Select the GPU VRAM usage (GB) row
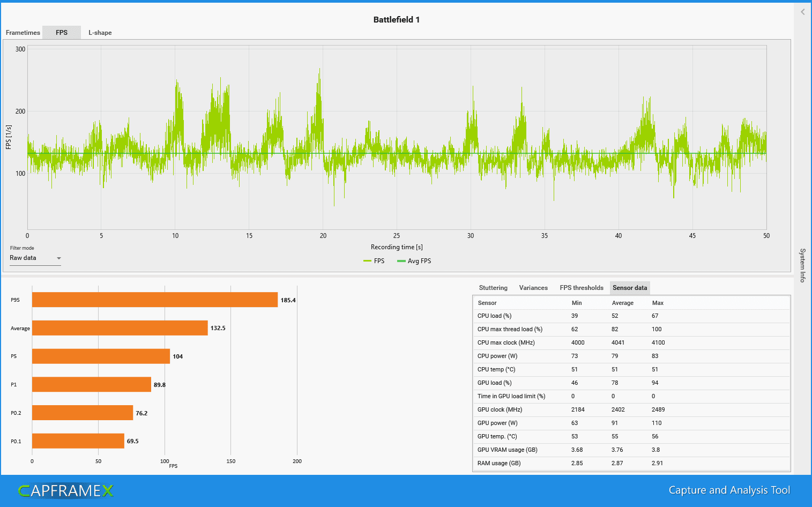This screenshot has height=507, width=812. pyautogui.click(x=632, y=450)
